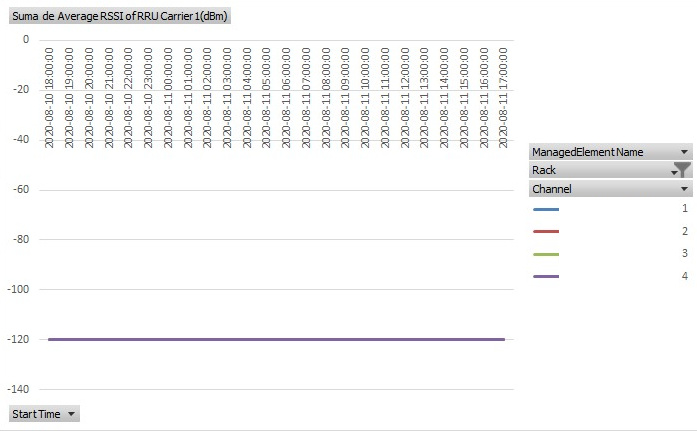Click the -120 value axis label
Image resolution: width=697 pixels, height=431 pixels.
tap(18, 339)
